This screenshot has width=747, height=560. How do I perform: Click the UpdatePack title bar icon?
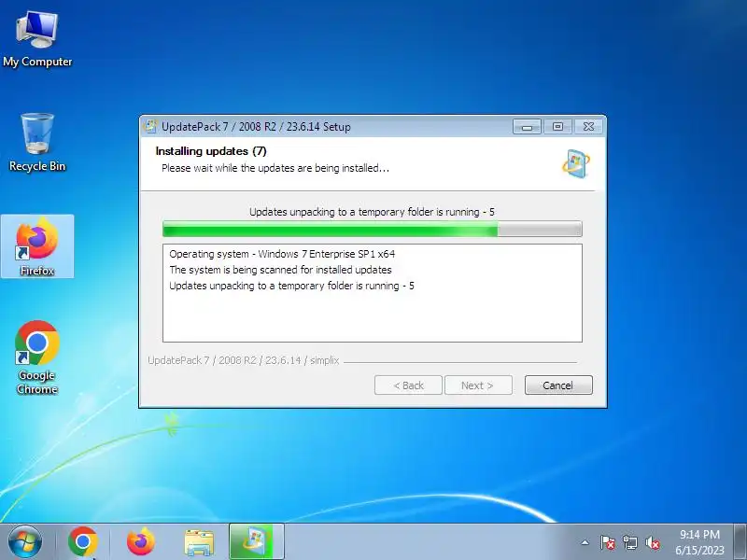tap(150, 126)
